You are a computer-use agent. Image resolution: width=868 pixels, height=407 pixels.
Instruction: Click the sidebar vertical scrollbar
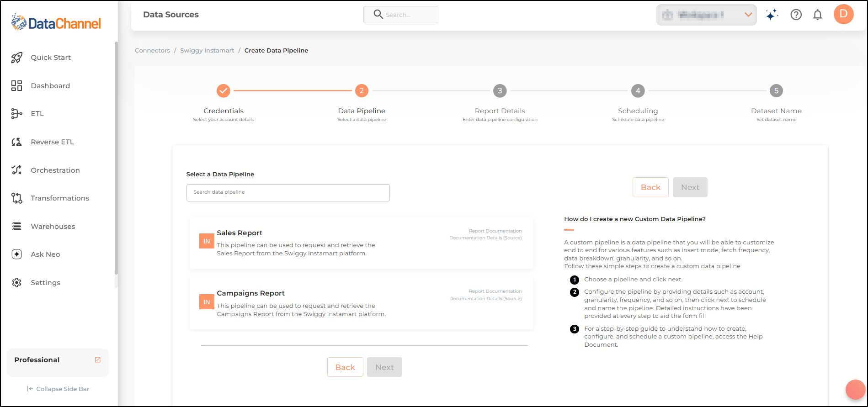pos(116,158)
